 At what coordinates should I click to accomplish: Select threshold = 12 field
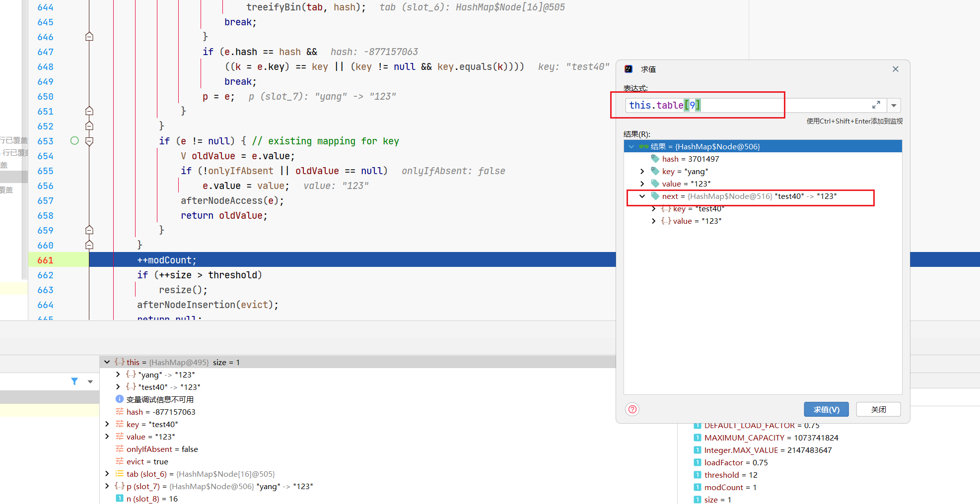(x=730, y=475)
